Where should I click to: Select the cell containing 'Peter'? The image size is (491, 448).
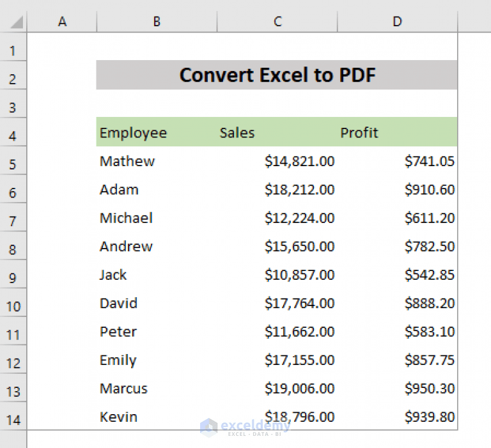(x=157, y=332)
